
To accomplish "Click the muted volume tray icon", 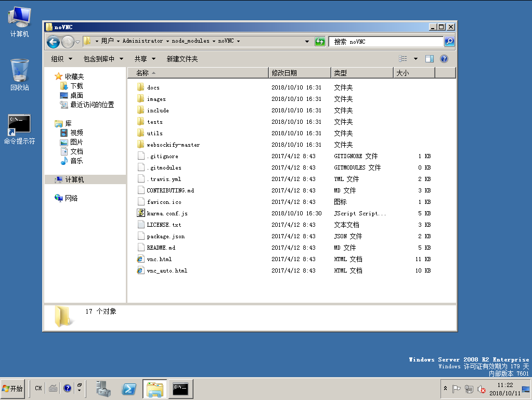I will pos(481,389).
